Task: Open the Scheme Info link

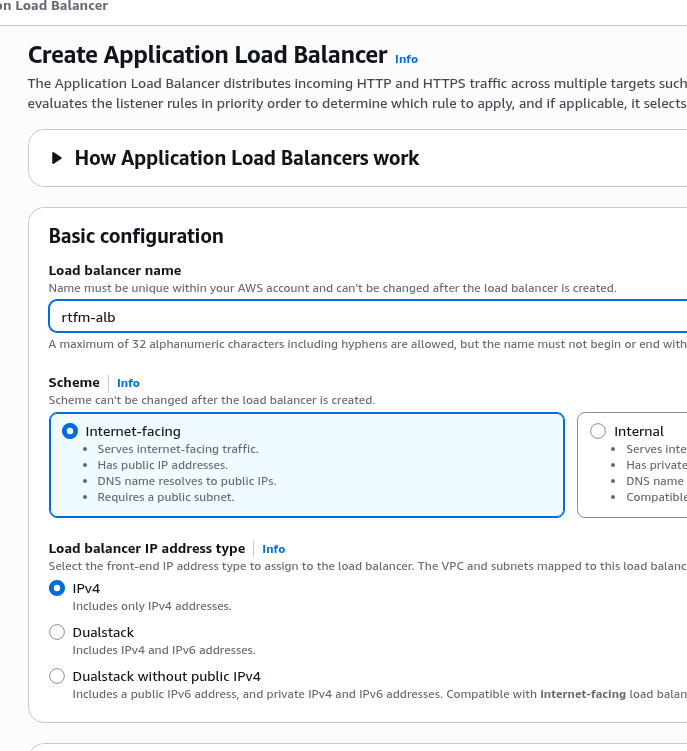Action: pos(128,383)
